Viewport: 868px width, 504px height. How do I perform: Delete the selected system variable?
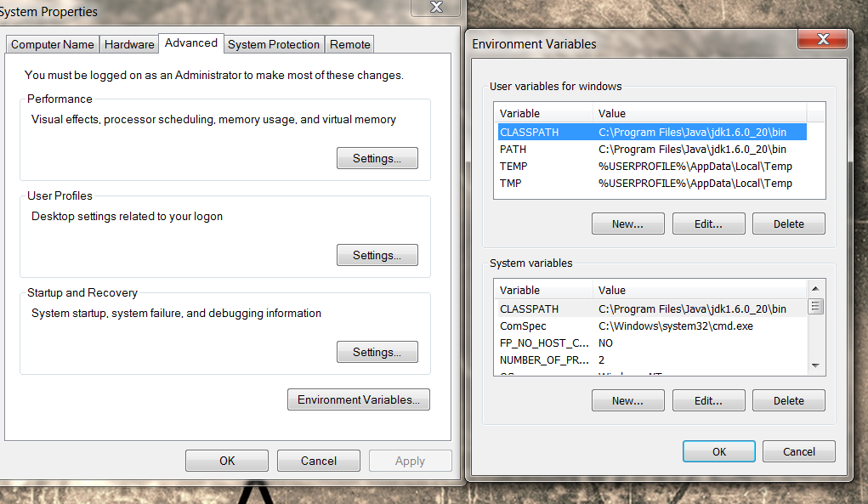click(789, 400)
